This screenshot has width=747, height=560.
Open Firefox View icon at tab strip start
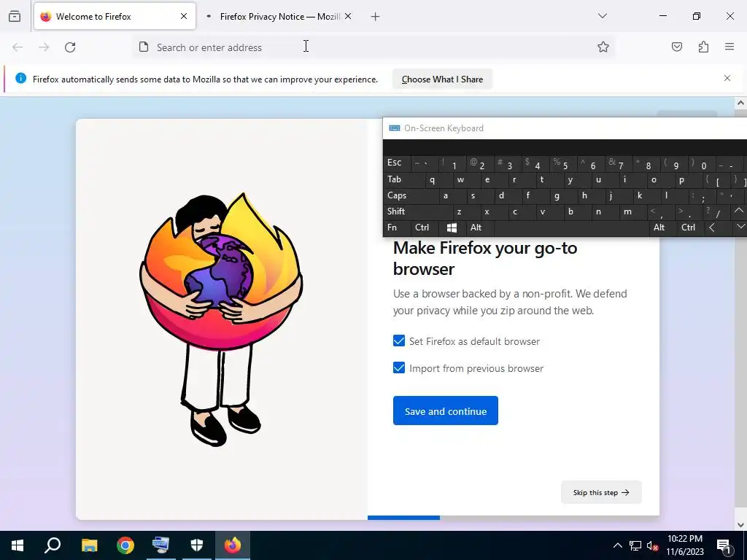(x=15, y=17)
